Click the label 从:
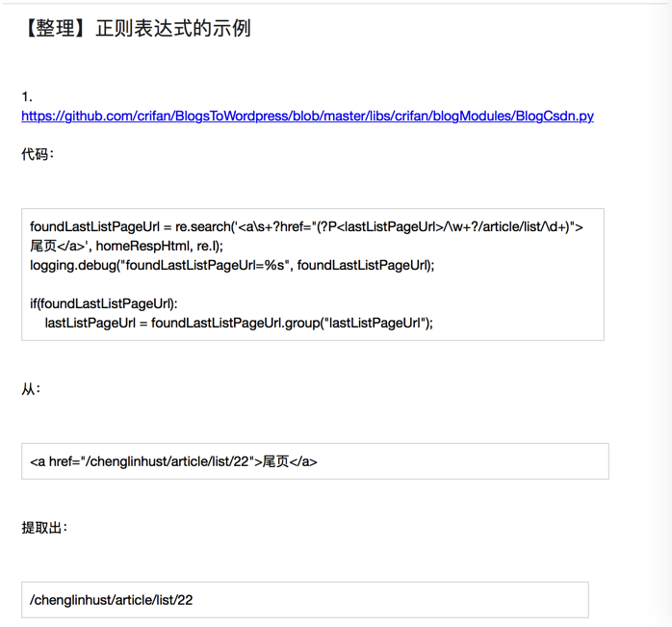This screenshot has height=627, width=672. [31, 389]
